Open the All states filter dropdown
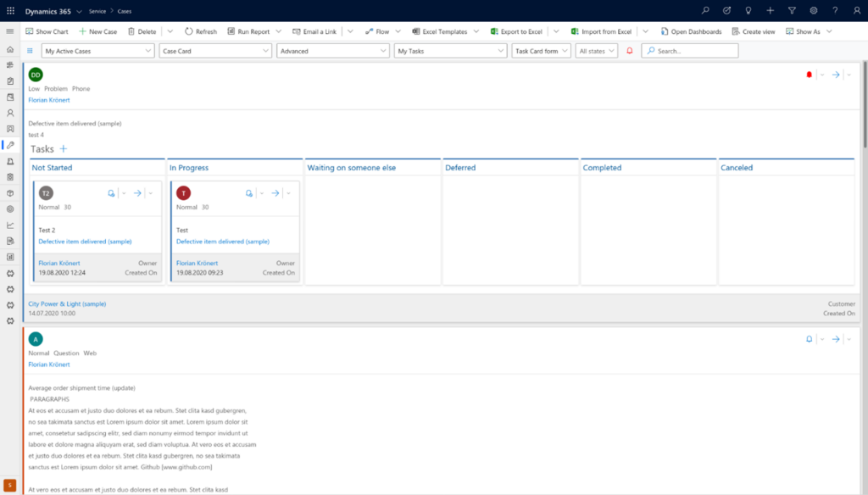 coord(596,50)
